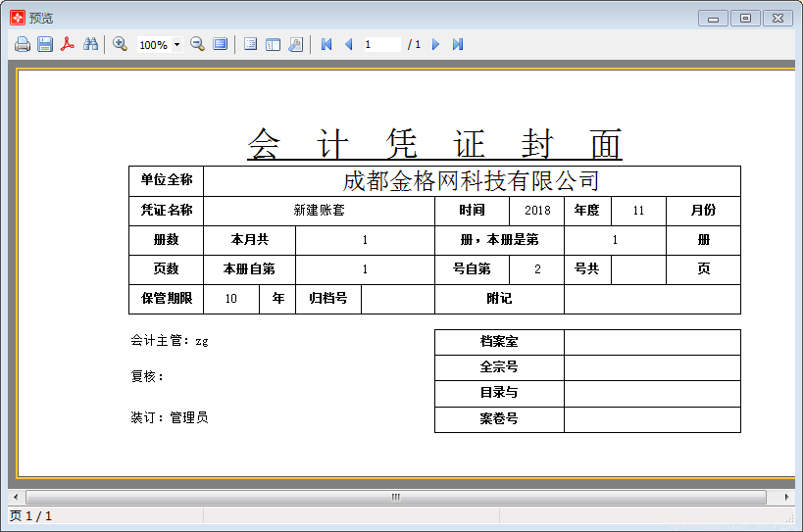Open page settings wrench icon
This screenshot has width=803, height=532.
coord(295,44)
